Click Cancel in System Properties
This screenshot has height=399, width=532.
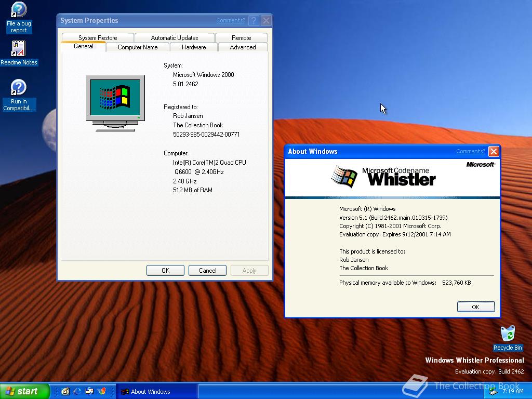coord(207,270)
